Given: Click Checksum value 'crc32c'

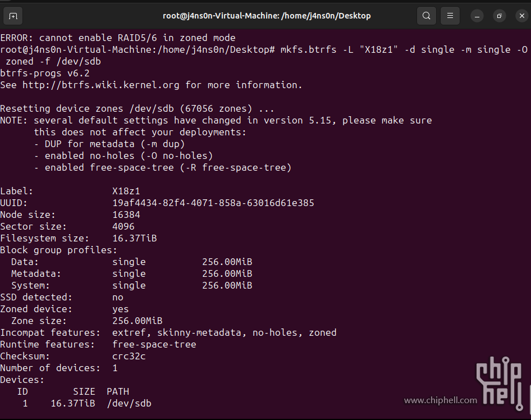Looking at the screenshot, I should pyautogui.click(x=129, y=357).
